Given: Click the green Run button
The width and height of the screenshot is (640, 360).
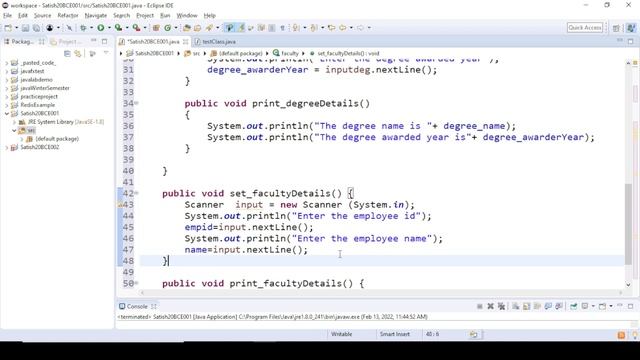Looking at the screenshot, I should coord(100,28).
